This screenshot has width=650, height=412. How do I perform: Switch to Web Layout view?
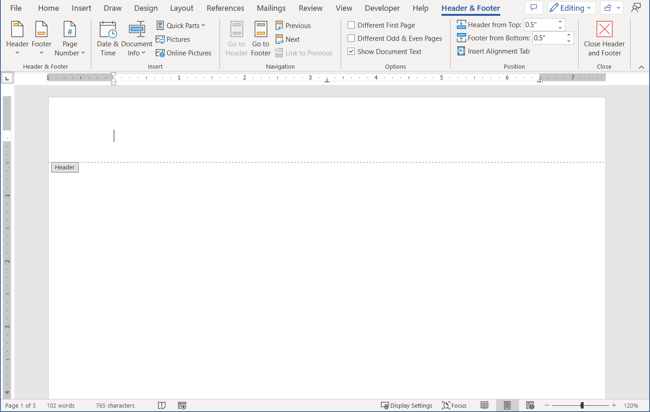pos(530,405)
